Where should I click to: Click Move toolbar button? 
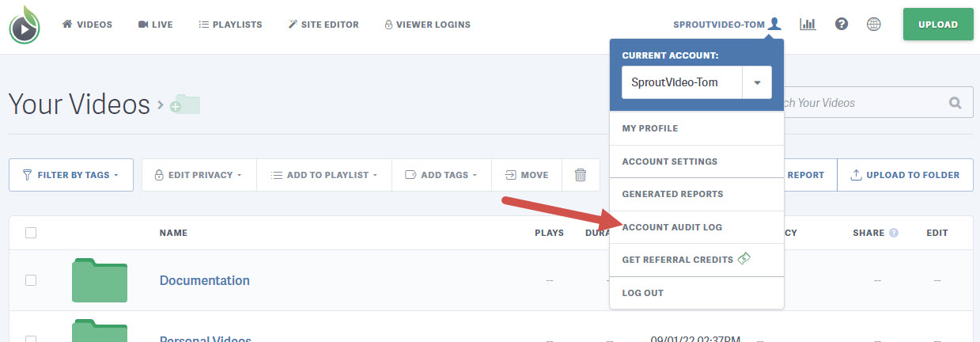(527, 175)
